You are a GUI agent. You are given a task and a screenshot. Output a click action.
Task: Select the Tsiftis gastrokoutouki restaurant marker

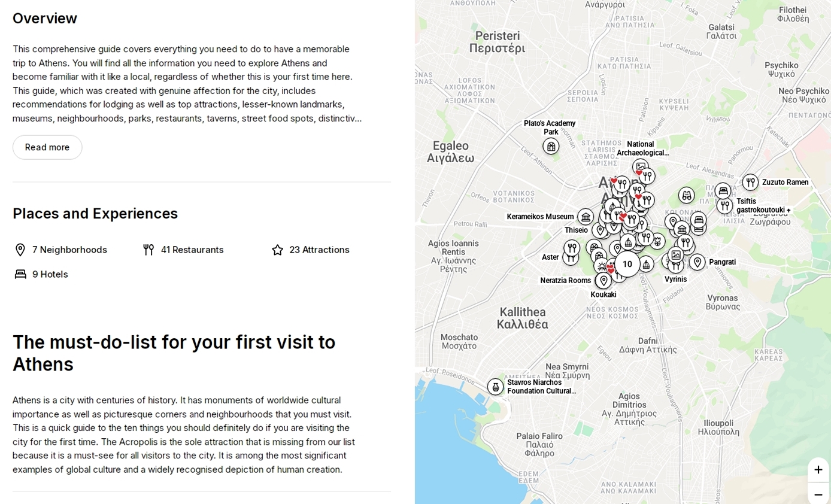[724, 206]
